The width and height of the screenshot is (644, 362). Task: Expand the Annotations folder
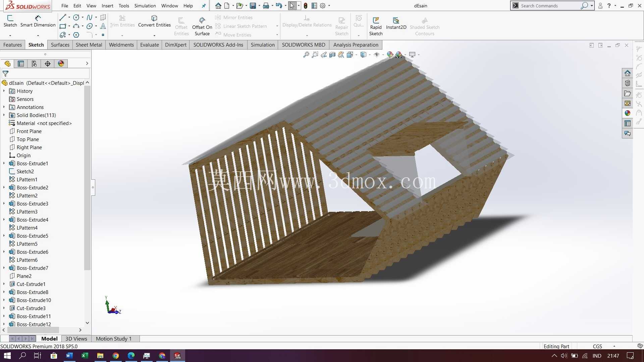point(4,107)
